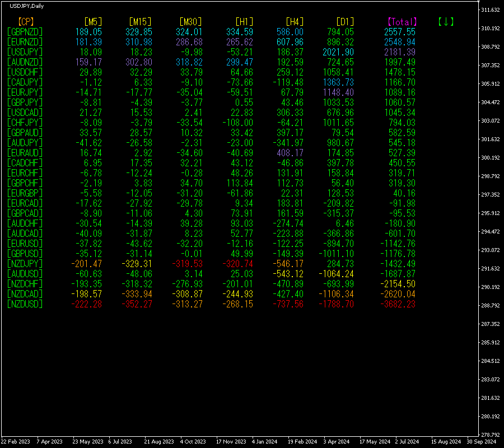Viewport: 504px width, 448px height.
Task: Click the 22 Feb 2023 time axis label
Action: click(x=16, y=442)
